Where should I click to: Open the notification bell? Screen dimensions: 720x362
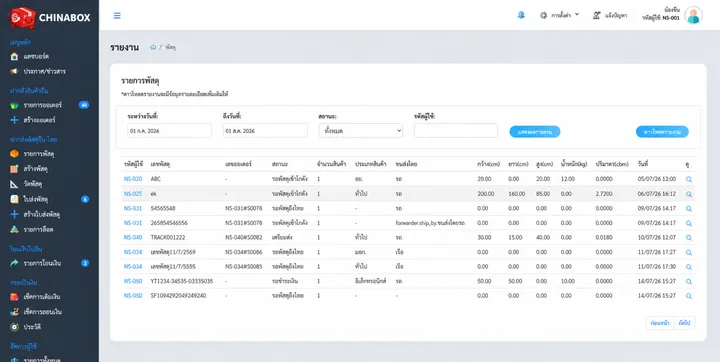521,15
